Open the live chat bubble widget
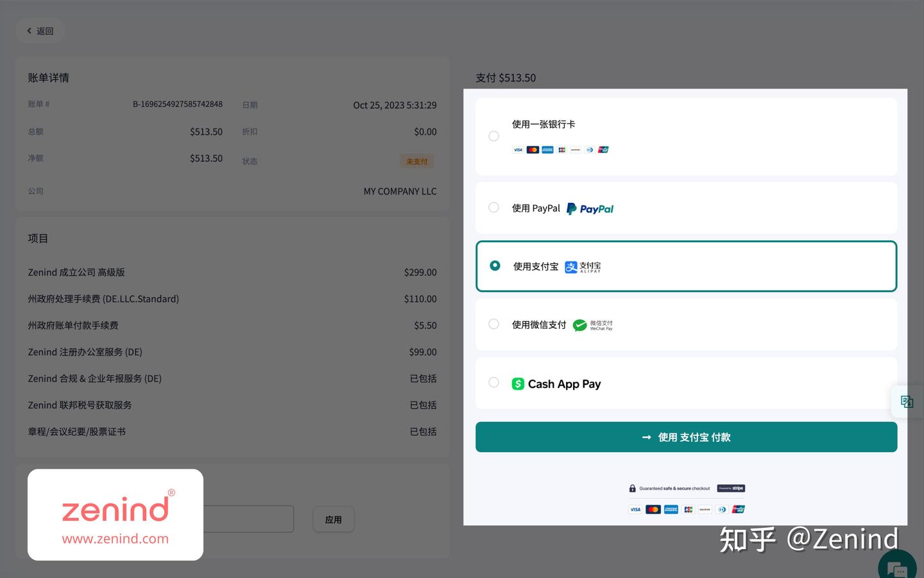924x578 pixels. (896, 568)
